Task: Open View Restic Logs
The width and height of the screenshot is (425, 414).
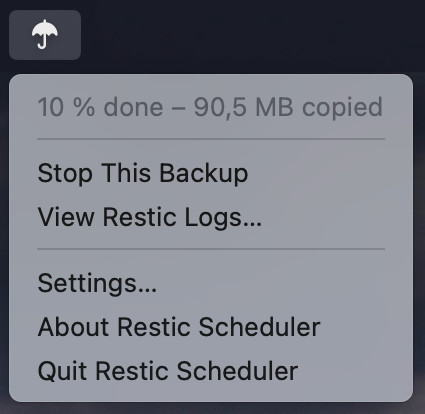Action: [x=211, y=217]
